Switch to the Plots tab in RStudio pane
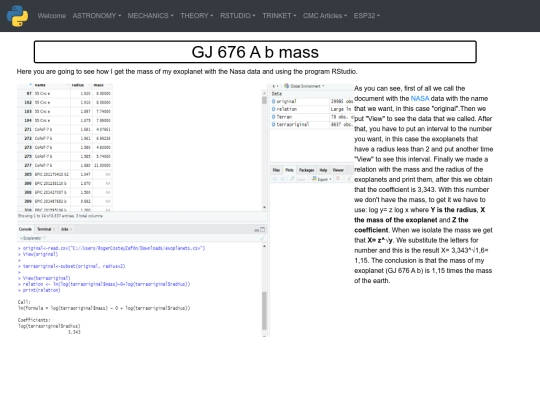 pyautogui.click(x=289, y=170)
